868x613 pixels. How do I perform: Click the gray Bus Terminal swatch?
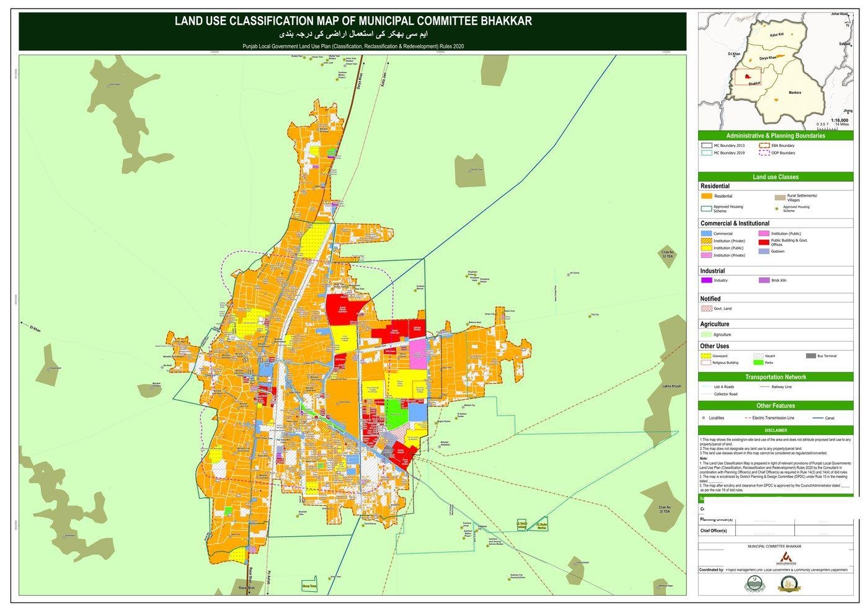(811, 356)
